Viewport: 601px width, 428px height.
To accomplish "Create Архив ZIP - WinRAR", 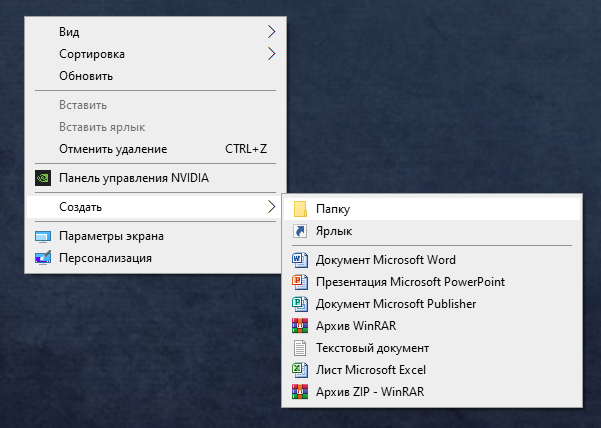I will pyautogui.click(x=432, y=392).
